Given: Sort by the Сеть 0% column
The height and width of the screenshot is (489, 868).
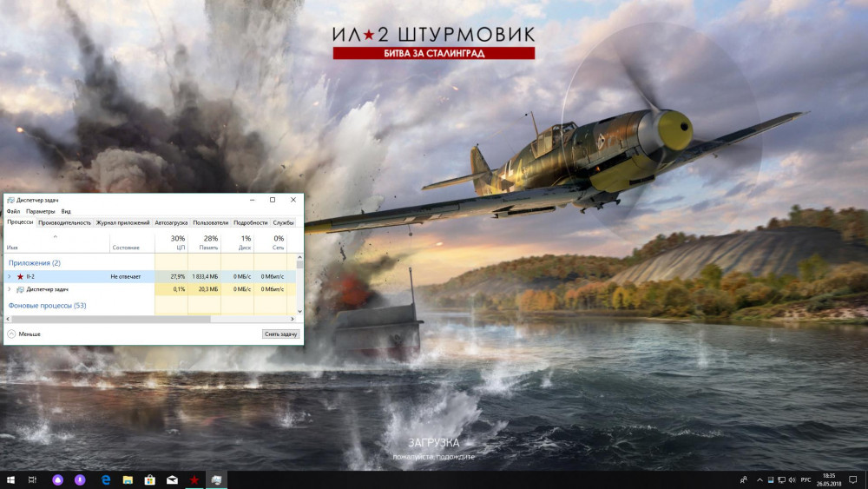Looking at the screenshot, I should click(x=271, y=242).
